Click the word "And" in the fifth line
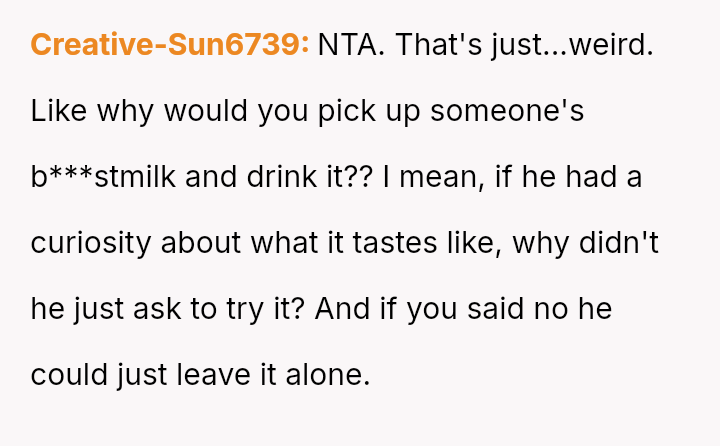Viewport: 720px width, 446px height. pyautogui.click(x=337, y=309)
